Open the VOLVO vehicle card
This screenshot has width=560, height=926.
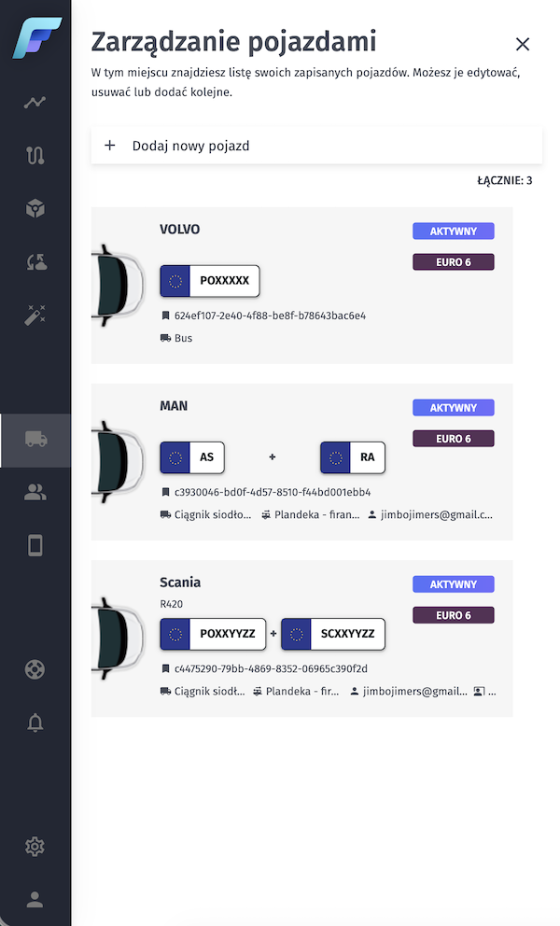(x=301, y=285)
